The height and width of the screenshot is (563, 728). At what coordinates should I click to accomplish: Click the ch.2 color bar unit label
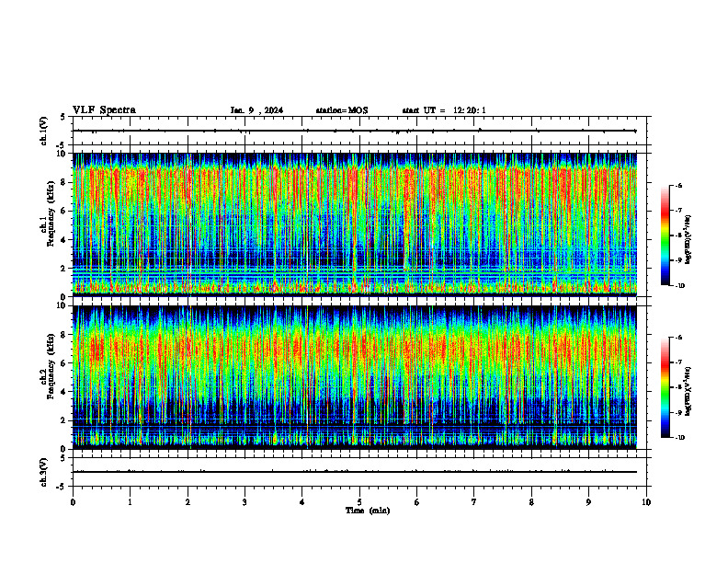pos(688,391)
